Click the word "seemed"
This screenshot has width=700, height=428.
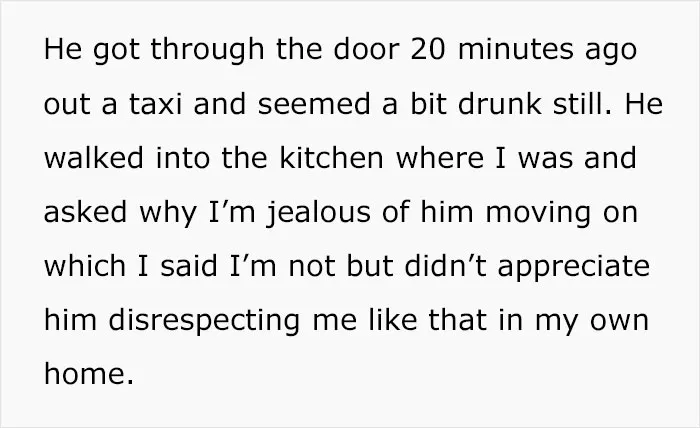pos(314,104)
